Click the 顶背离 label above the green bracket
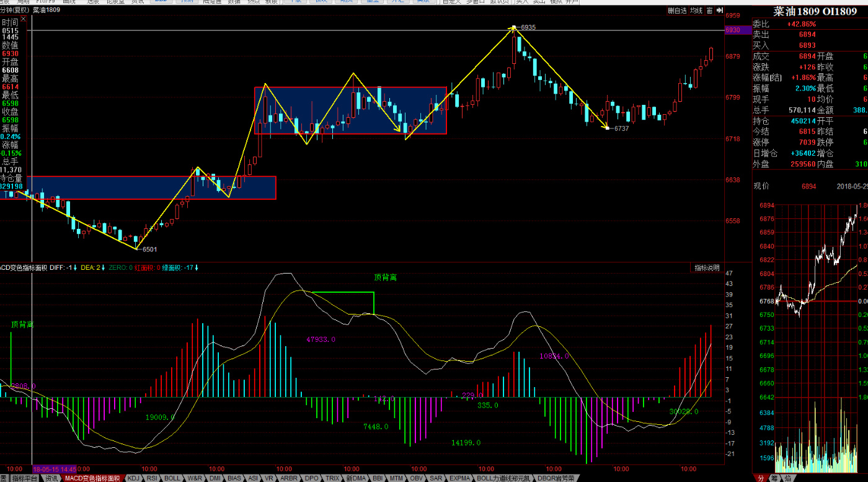Screen dimensions: 868x482 point(385,278)
